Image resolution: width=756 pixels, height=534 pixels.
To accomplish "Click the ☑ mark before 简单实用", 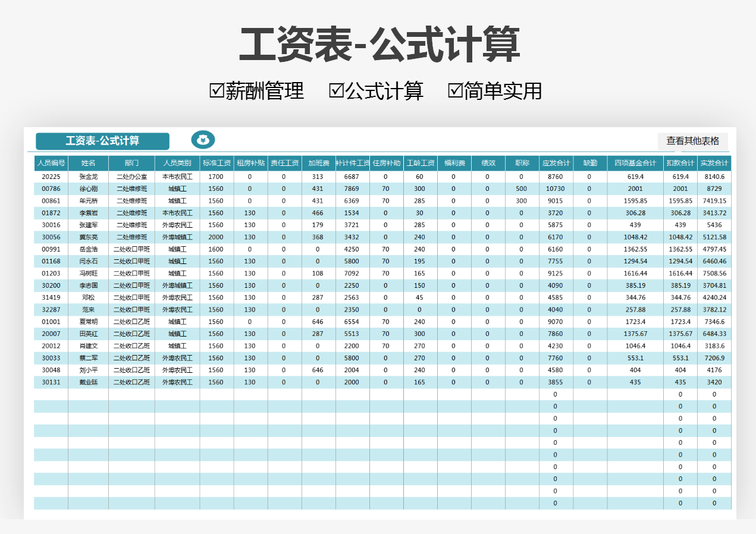I will pos(456,90).
